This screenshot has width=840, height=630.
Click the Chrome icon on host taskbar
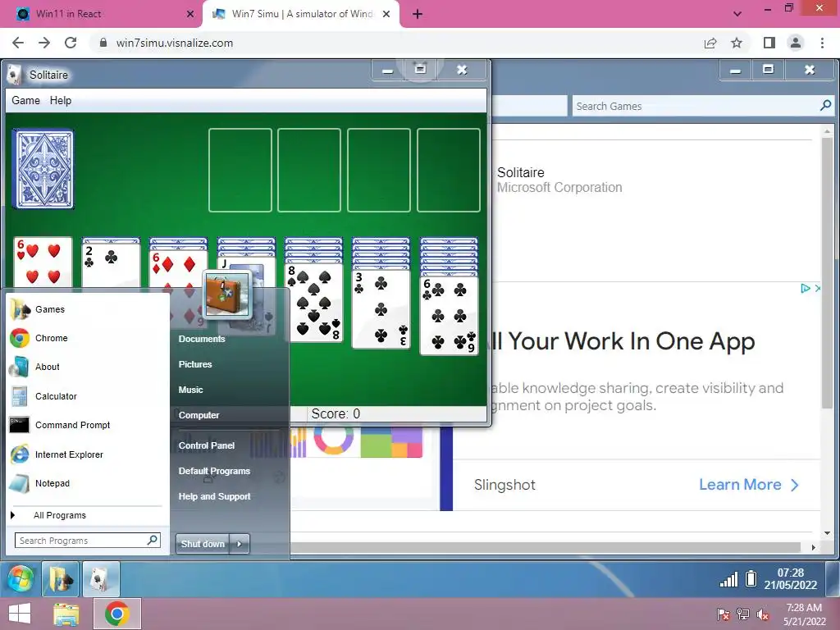point(116,614)
